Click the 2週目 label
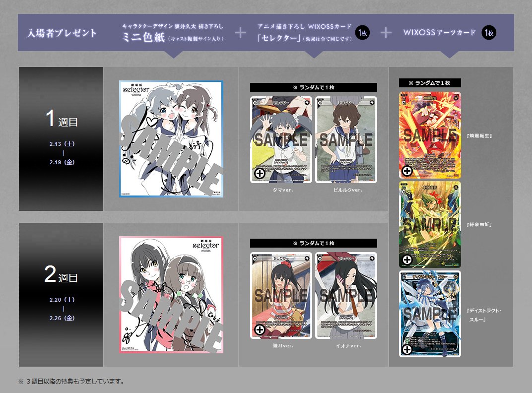This screenshot has width=532, height=393. tap(61, 274)
